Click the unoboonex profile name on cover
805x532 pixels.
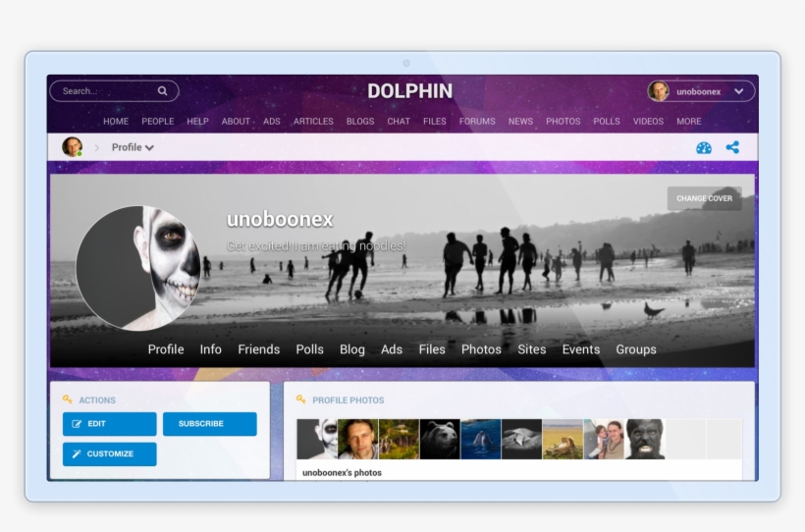pyautogui.click(x=280, y=219)
